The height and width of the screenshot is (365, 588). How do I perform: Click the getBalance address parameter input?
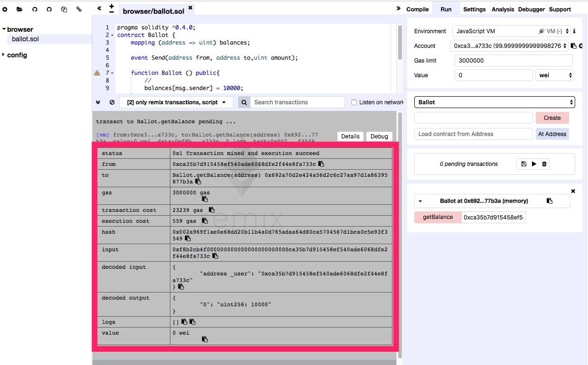[x=494, y=217]
